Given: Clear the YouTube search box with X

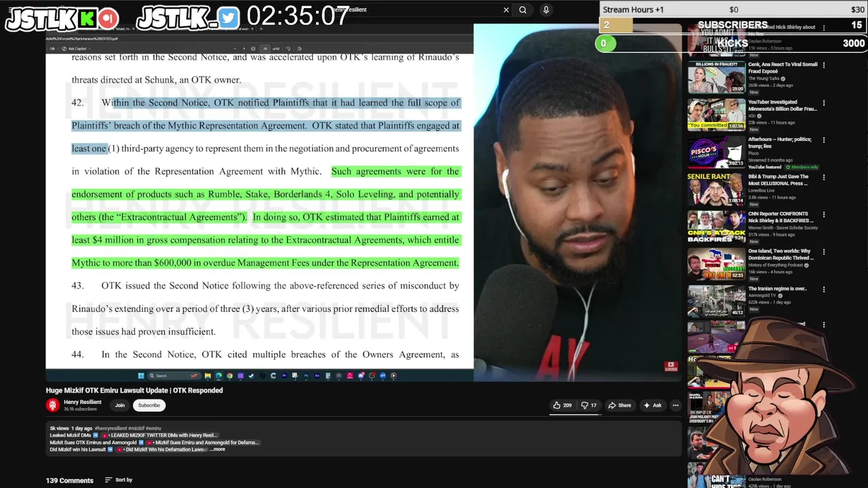Looking at the screenshot, I should coord(506,10).
